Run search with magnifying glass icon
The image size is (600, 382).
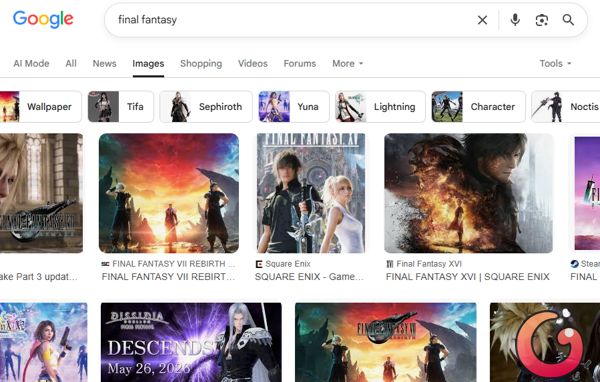[568, 20]
